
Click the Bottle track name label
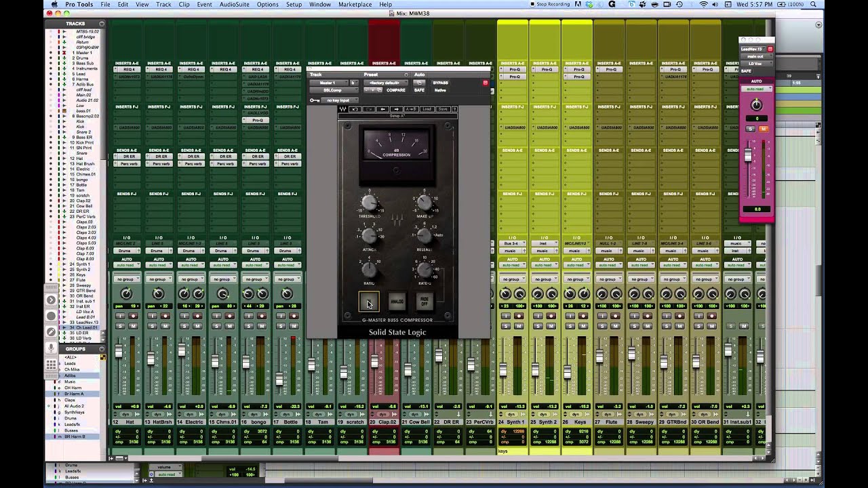pyautogui.click(x=288, y=422)
